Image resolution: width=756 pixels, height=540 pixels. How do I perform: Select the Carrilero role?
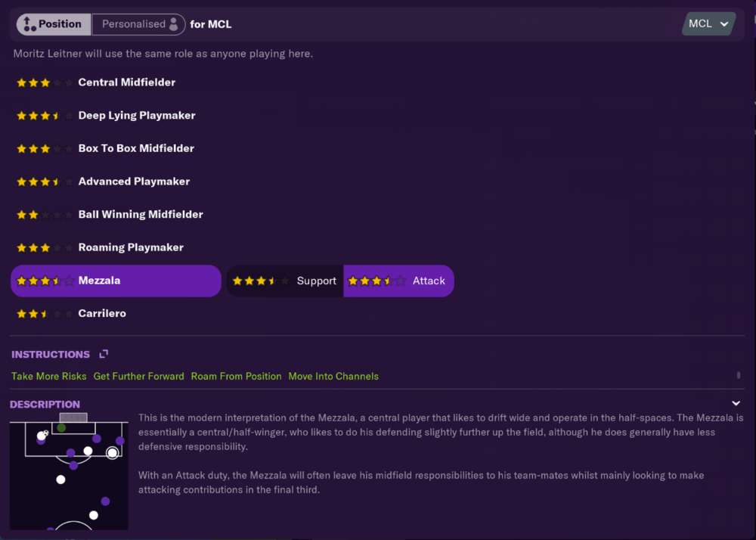102,313
